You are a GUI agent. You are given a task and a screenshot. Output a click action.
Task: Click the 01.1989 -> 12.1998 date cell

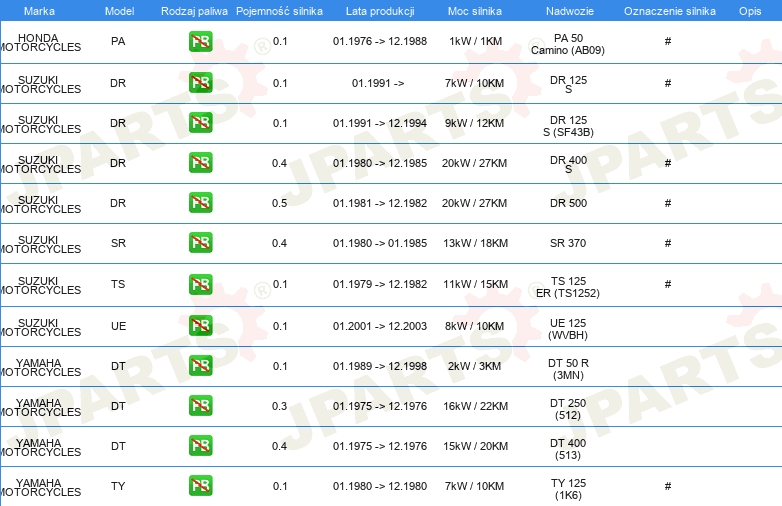(x=380, y=366)
